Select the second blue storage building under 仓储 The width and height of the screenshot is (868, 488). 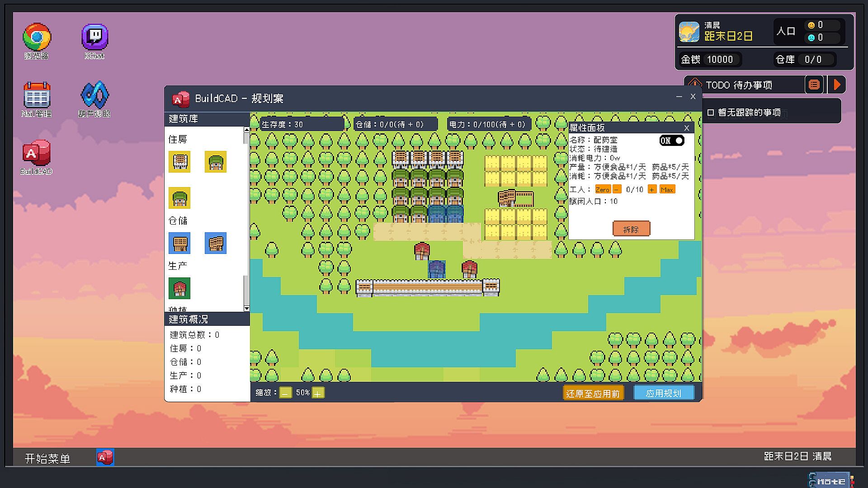[x=216, y=243]
